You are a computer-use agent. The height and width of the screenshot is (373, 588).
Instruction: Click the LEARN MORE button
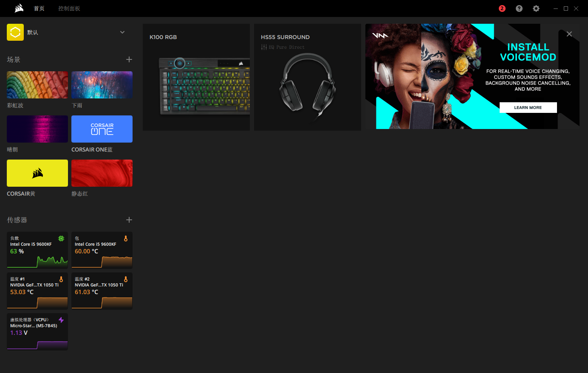coord(528,107)
